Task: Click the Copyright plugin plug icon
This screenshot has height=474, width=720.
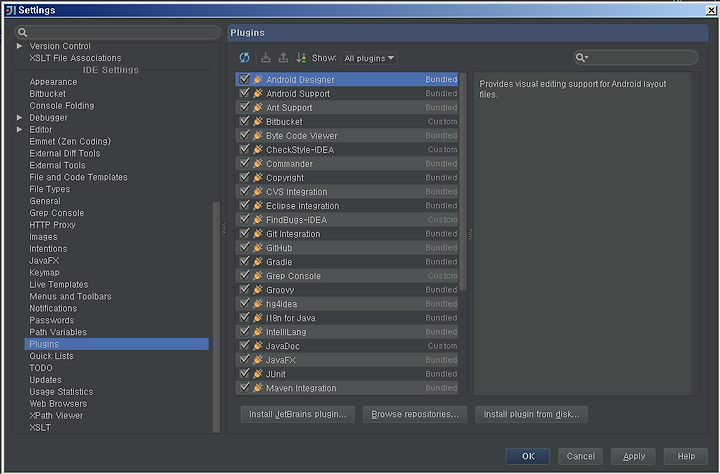Action: [258, 178]
